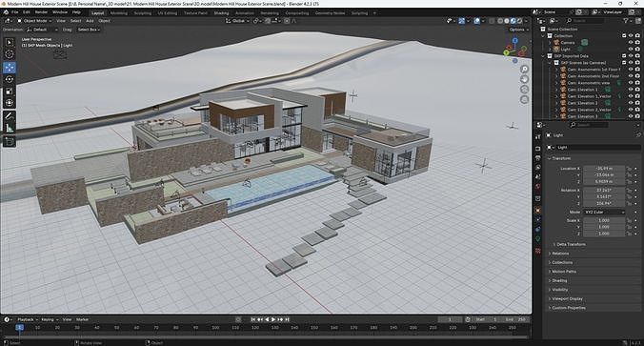644x346 pixels.
Task: Open the Render properties tab
Action: pos(538,149)
